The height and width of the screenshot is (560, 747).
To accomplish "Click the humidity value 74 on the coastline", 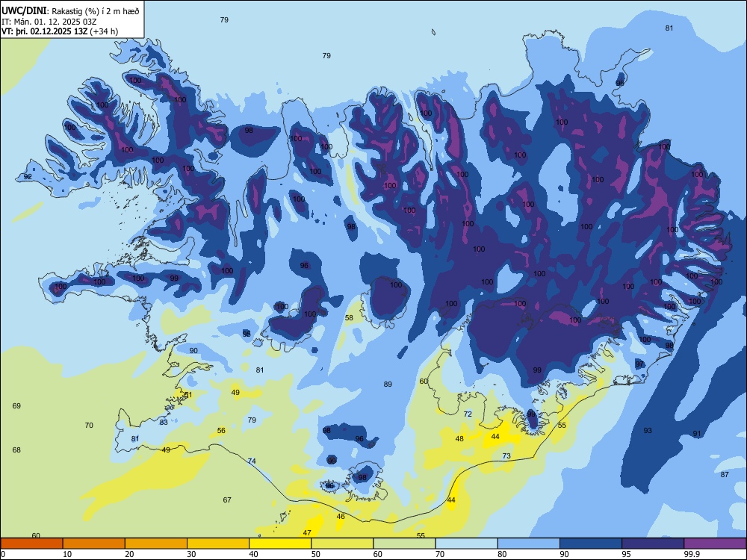I will [x=252, y=461].
